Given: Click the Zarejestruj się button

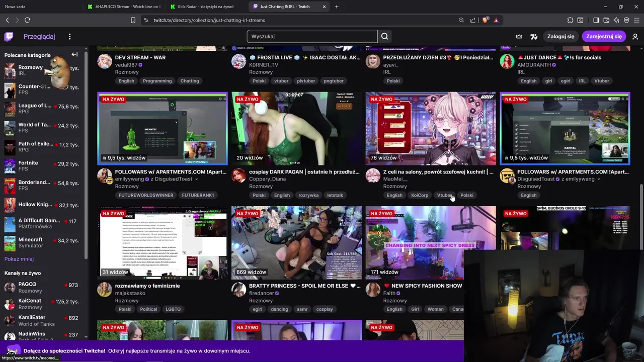Looking at the screenshot, I should [x=604, y=36].
